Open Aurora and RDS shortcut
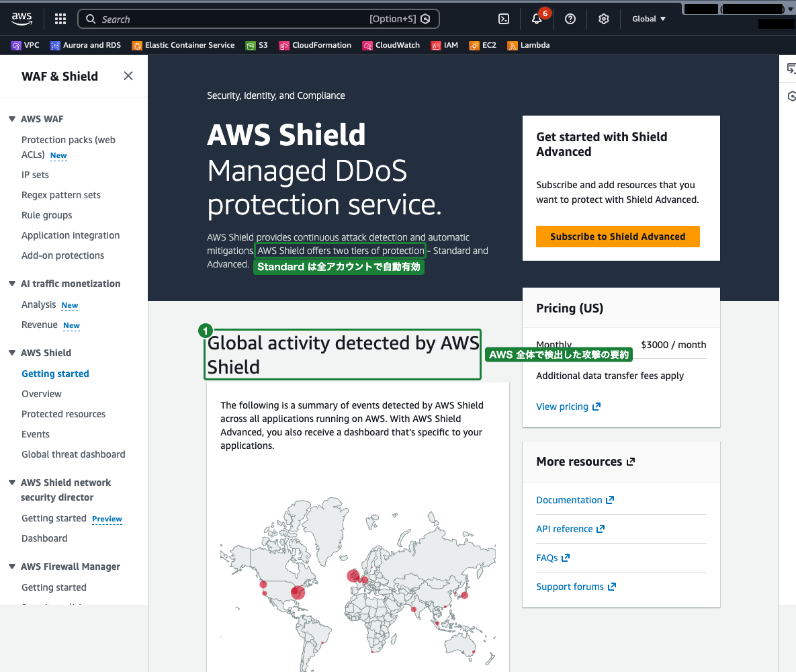The image size is (796, 672). [85, 45]
